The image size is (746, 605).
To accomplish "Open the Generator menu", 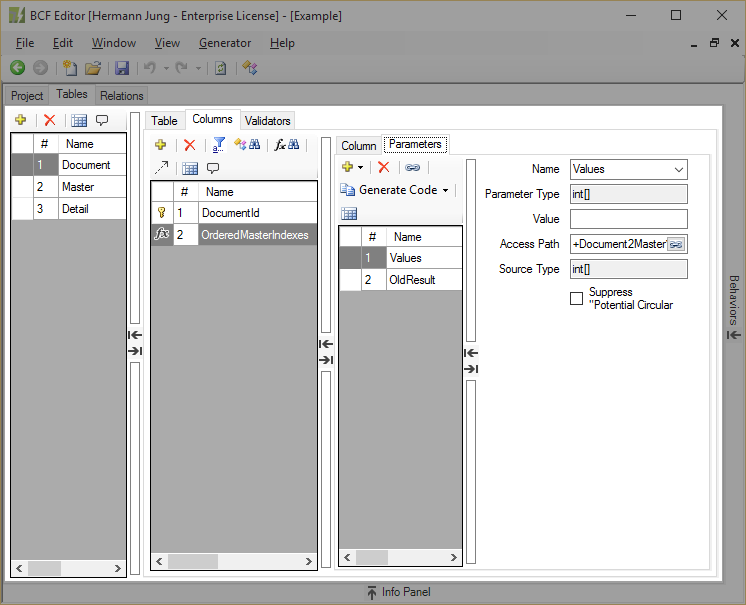I will pos(225,43).
